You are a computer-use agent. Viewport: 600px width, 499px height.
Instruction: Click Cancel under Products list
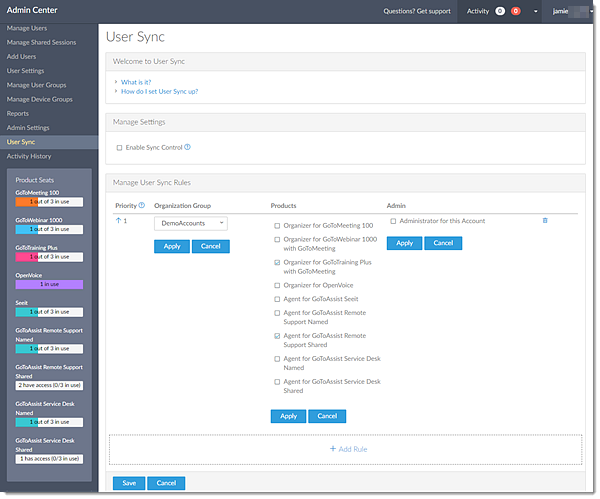pos(327,416)
